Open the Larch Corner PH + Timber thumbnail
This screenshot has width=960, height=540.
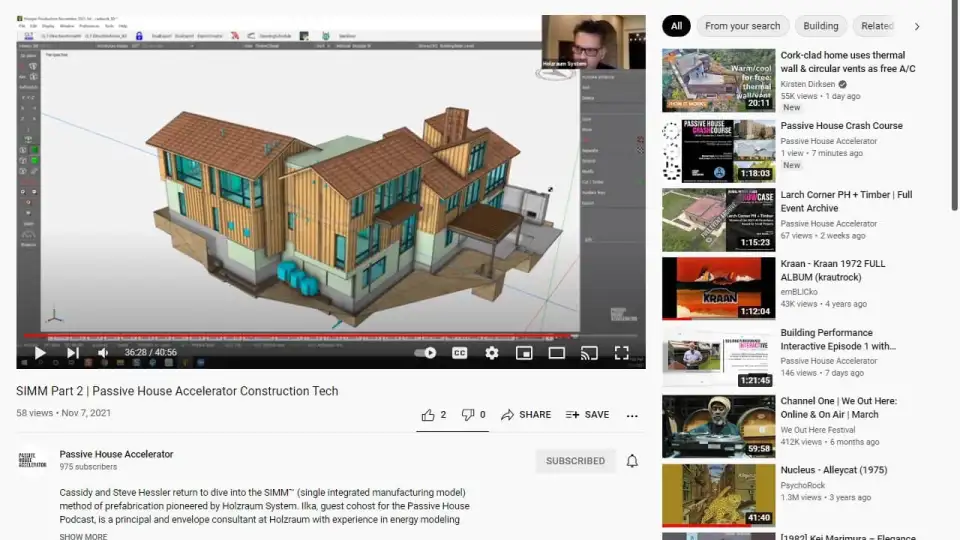click(x=718, y=220)
